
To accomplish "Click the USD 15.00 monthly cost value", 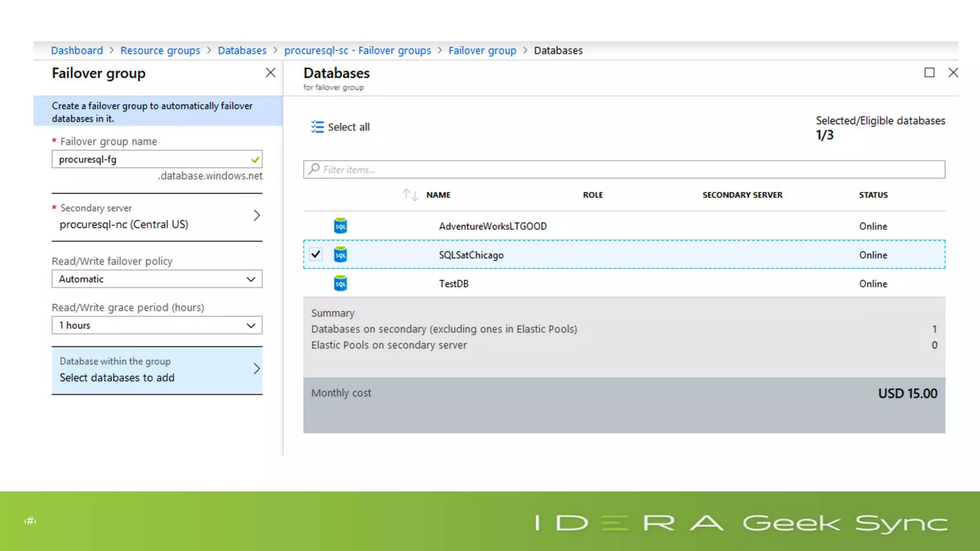I will coord(907,393).
